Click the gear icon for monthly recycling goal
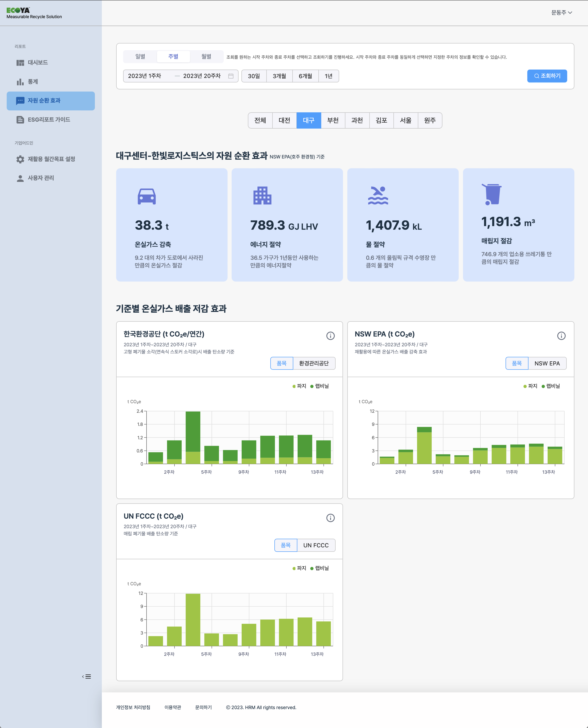The width and height of the screenshot is (588, 728). pyautogui.click(x=20, y=159)
